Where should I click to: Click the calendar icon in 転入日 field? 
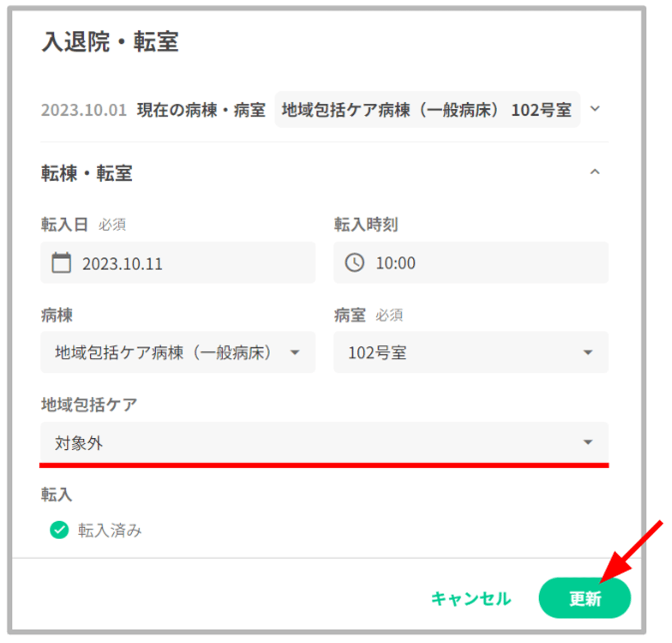coord(61,263)
